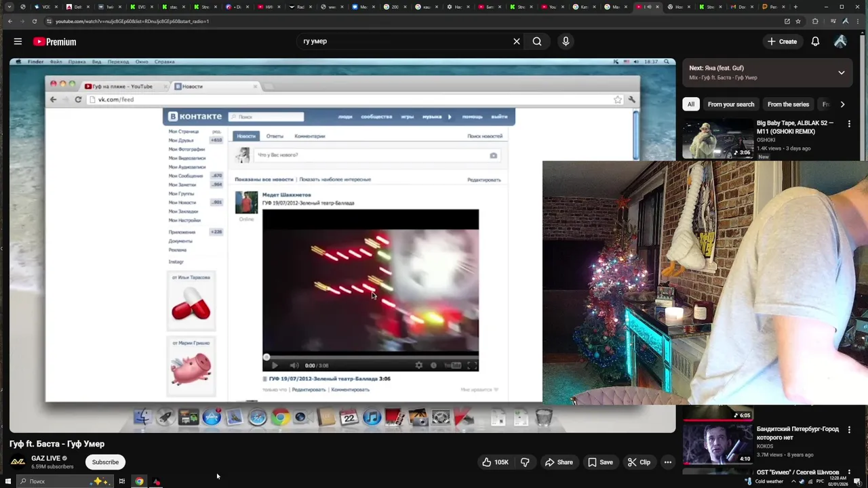
Task: Open the YouTube guide hamburger menu
Action: tap(18, 41)
